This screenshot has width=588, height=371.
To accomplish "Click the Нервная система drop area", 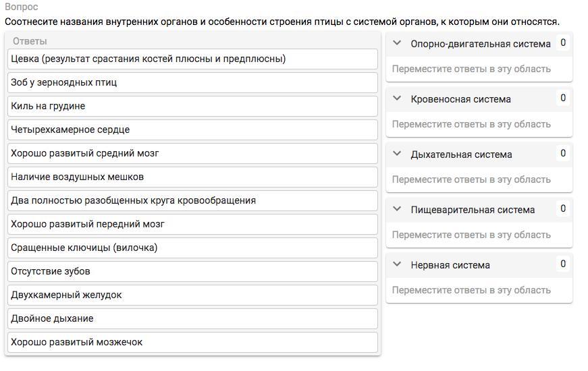I will click(x=479, y=290).
